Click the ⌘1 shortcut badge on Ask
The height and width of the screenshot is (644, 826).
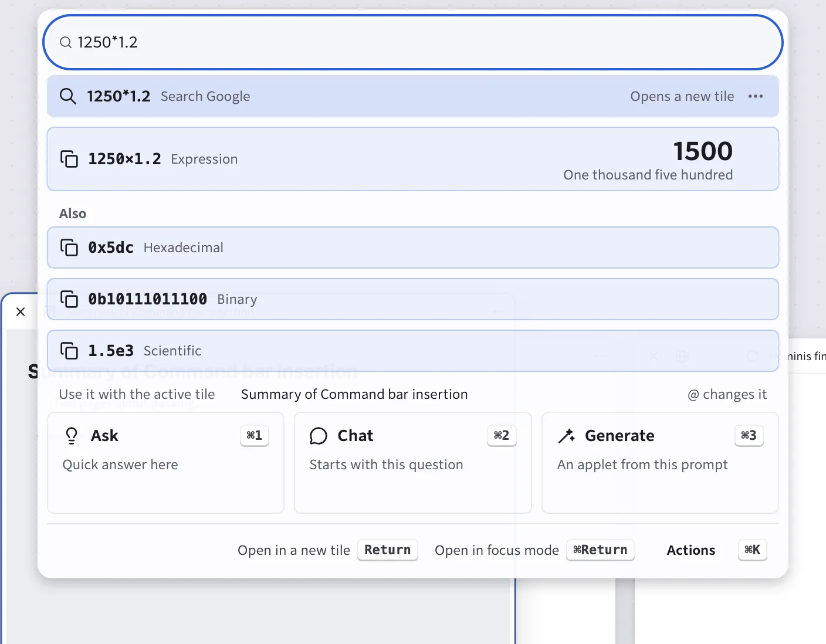[255, 436]
